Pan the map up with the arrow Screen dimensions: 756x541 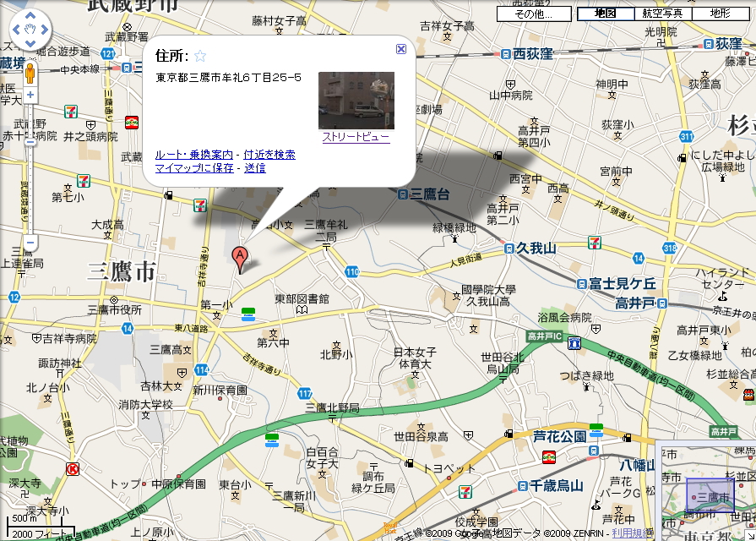pyautogui.click(x=30, y=17)
